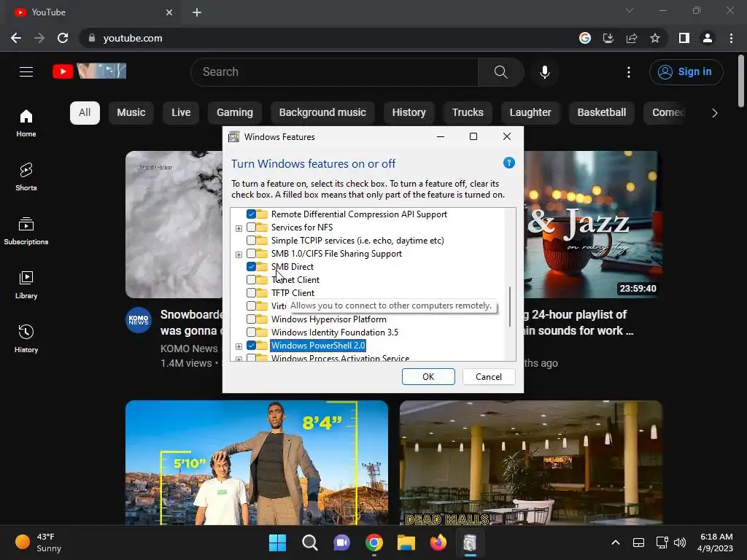Click the browser back arrow
747x560 pixels.
tap(16, 38)
